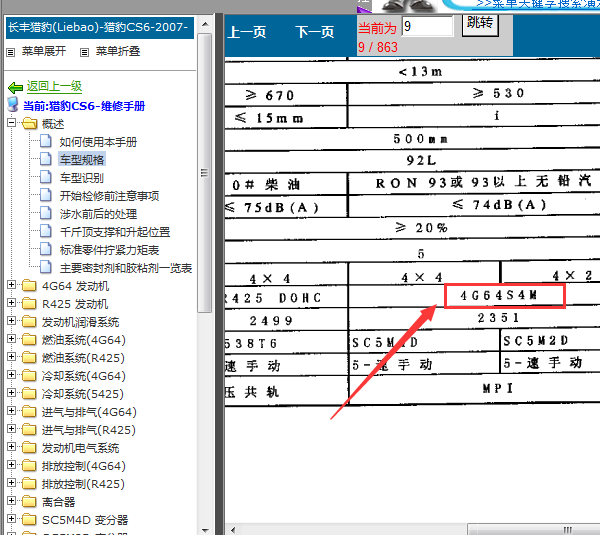Screen dimensions: 600x535
Task: Expand the 排放控制(4G64) node
Action: point(11,465)
